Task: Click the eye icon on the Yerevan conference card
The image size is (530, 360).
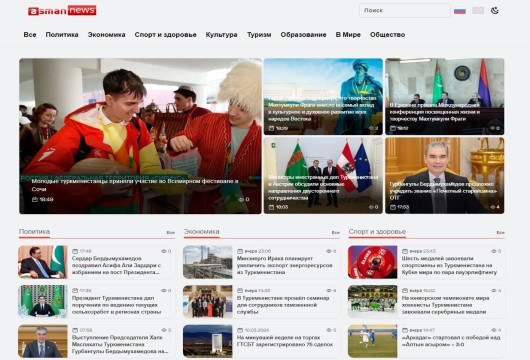Action: coord(493,128)
